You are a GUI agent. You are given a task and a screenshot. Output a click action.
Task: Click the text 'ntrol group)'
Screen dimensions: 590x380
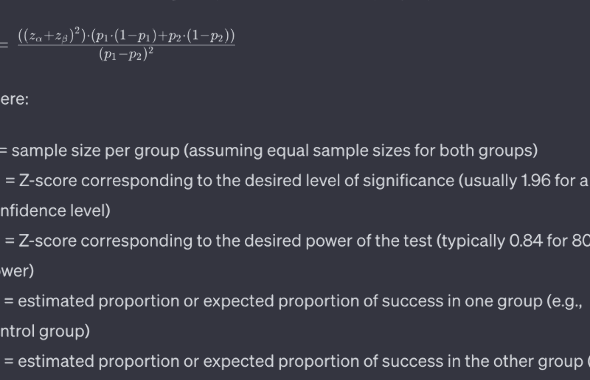[x=45, y=331]
